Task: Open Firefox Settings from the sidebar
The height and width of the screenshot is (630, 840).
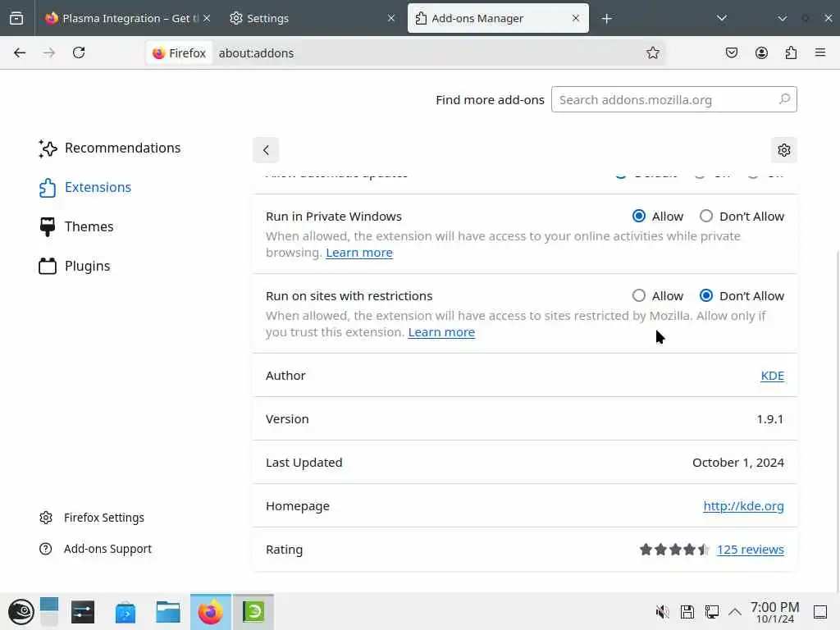Action: click(92, 518)
